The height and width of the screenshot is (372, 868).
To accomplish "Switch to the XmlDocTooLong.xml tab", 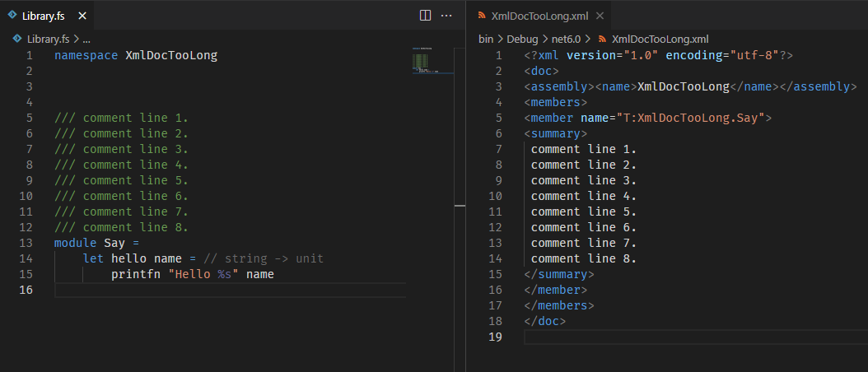I will pos(540,16).
